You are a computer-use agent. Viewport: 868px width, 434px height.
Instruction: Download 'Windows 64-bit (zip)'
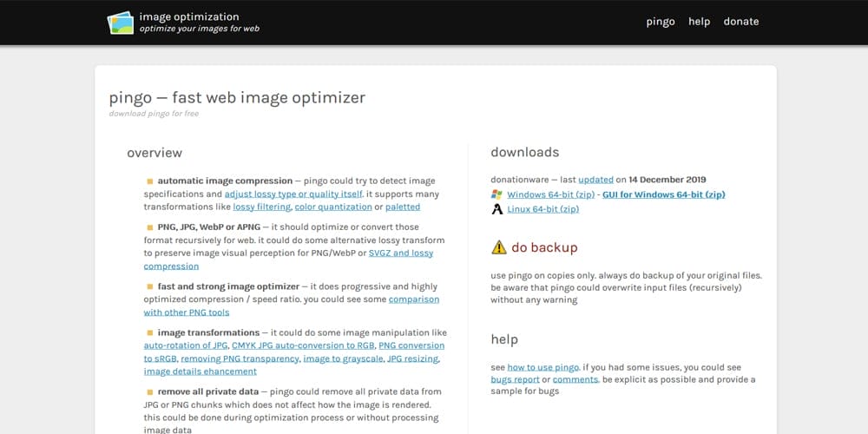pos(551,194)
